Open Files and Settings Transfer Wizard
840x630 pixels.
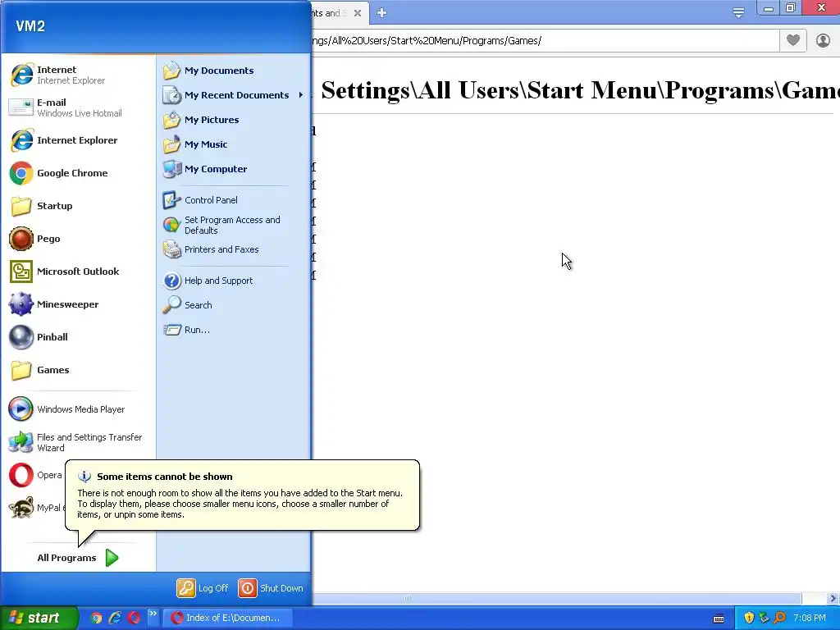coord(78,442)
